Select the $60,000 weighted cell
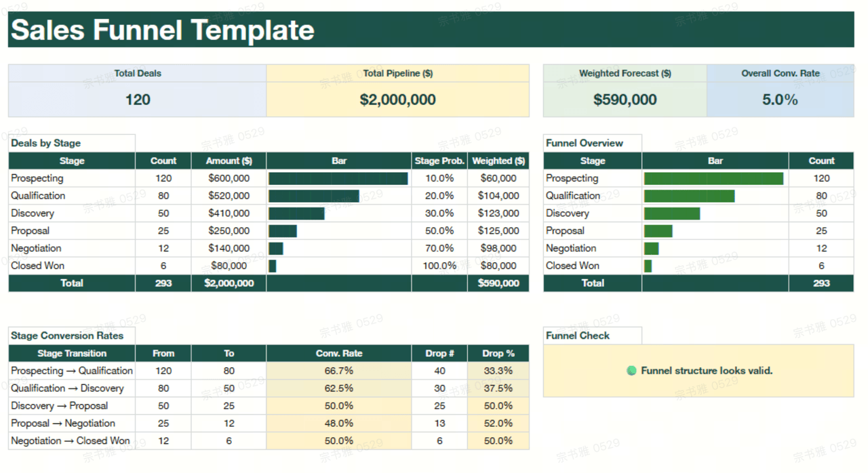 point(498,178)
